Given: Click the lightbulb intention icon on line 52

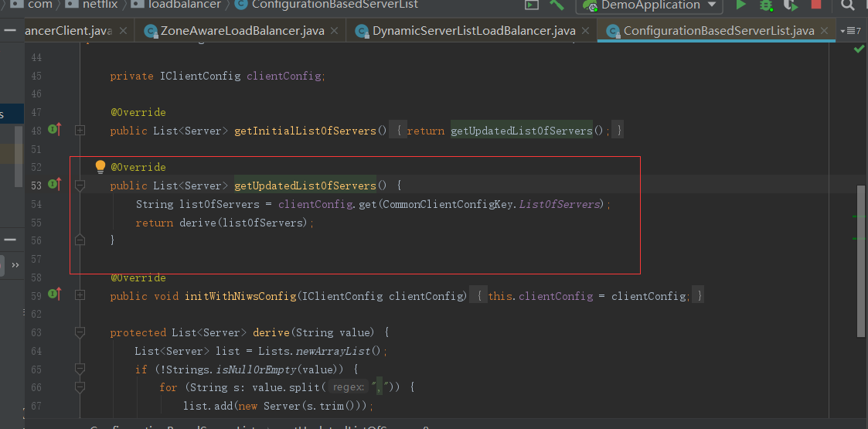Looking at the screenshot, I should click(100, 167).
